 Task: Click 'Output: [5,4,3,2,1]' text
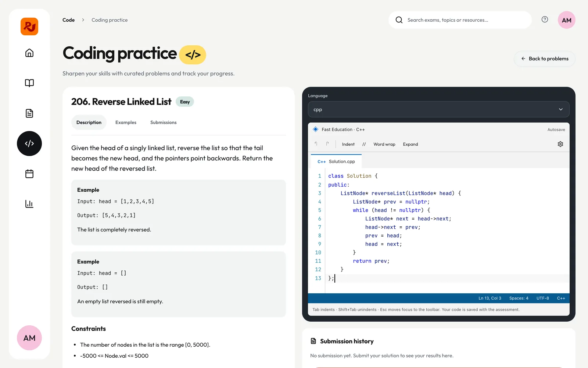[x=107, y=215]
